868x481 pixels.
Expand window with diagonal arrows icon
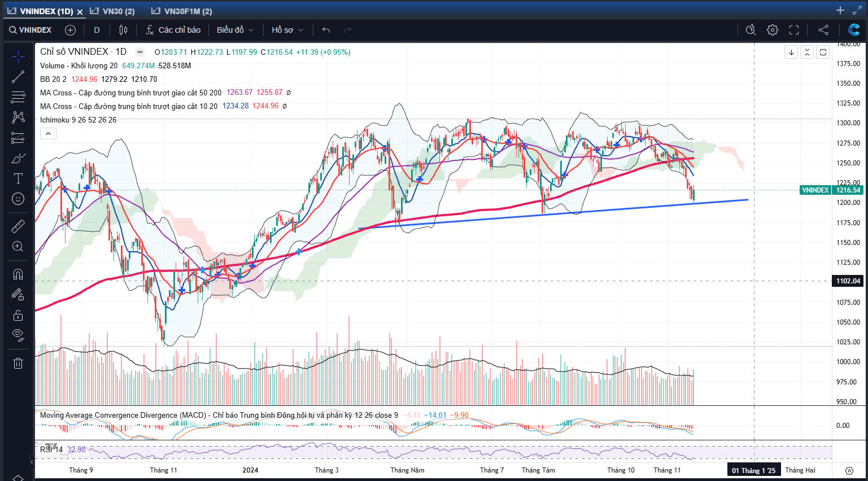click(857, 11)
